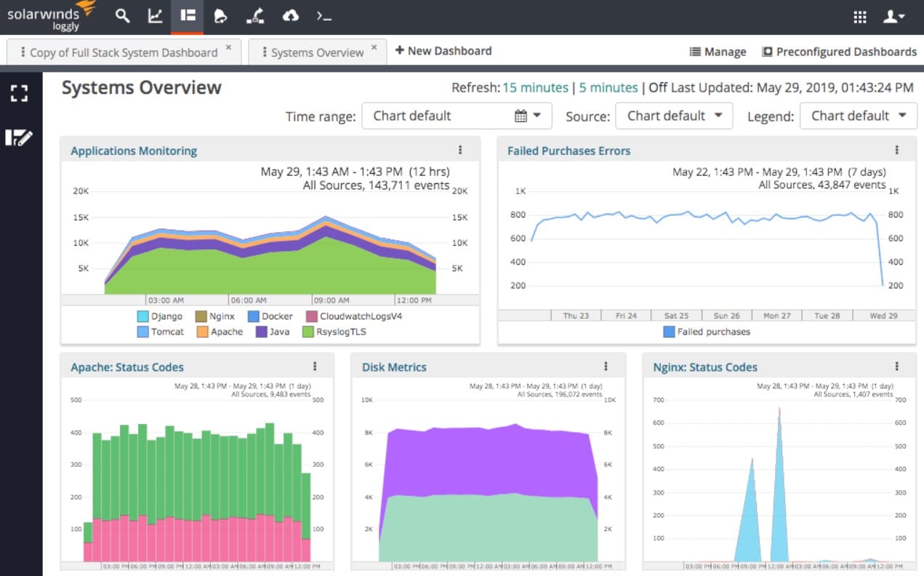Toggle Failed purchases legend item
Image resolution: width=924 pixels, height=576 pixels.
coord(706,332)
